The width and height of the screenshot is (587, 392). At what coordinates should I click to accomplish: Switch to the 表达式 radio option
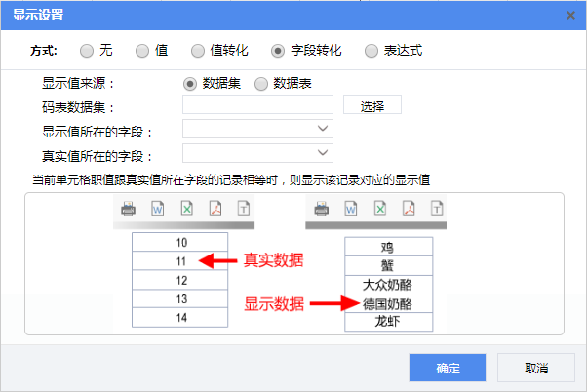pyautogui.click(x=372, y=50)
